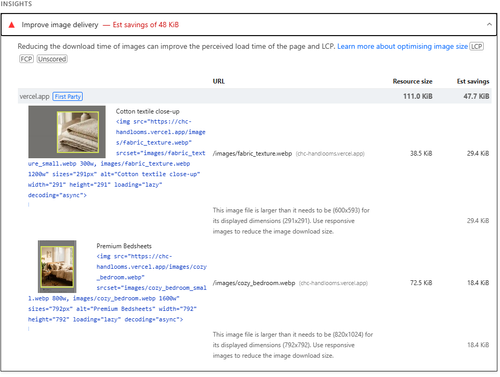Click the Cotton textile fabric thumbnail

(x=67, y=132)
